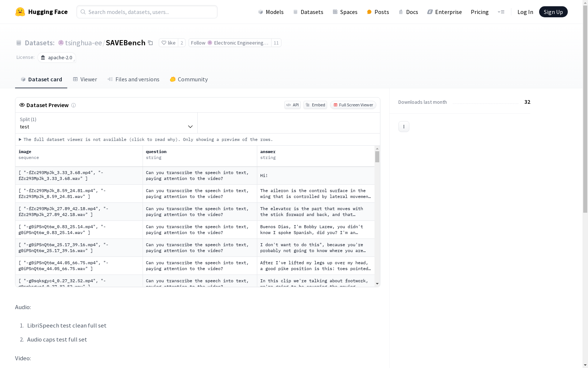Select the answer starting I don't want to do this

(316, 248)
